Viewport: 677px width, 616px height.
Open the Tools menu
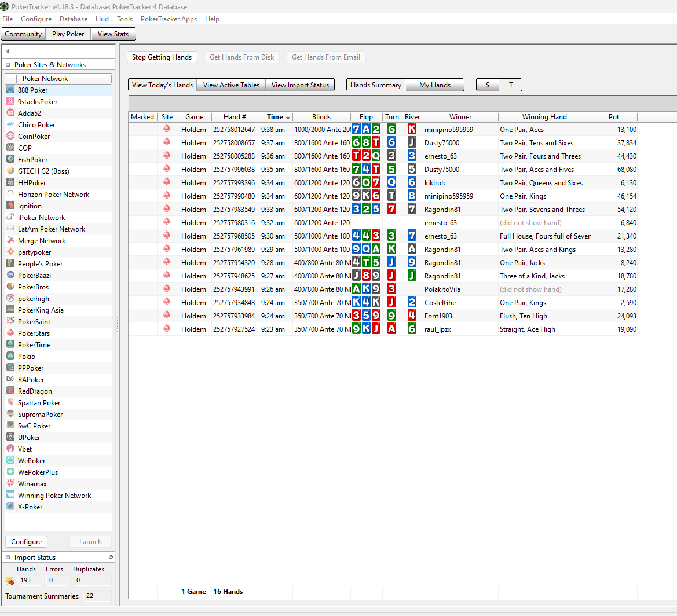click(x=125, y=19)
